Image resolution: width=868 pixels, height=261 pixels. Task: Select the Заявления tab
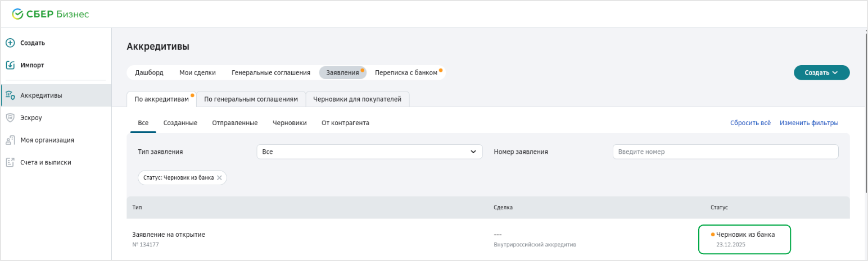[x=342, y=72]
